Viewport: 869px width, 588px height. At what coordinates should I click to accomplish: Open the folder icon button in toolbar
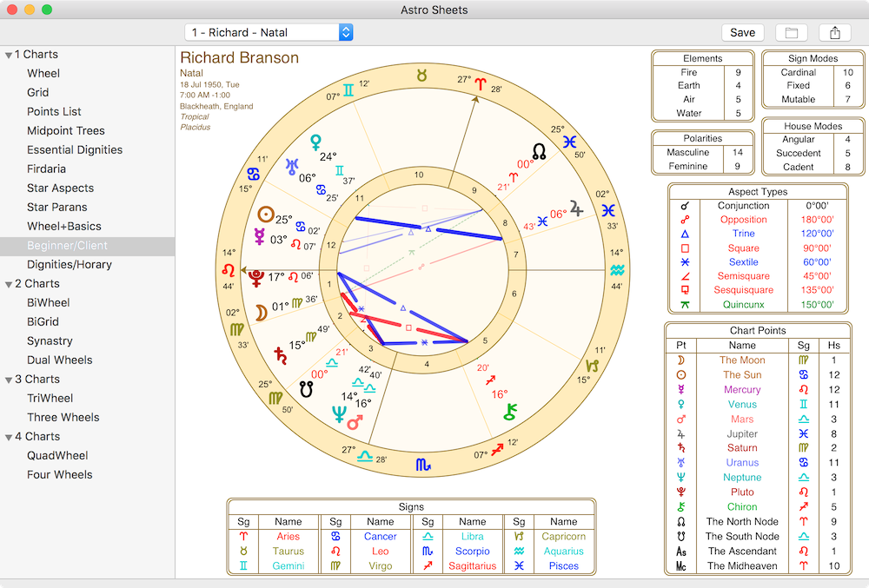[x=792, y=33]
